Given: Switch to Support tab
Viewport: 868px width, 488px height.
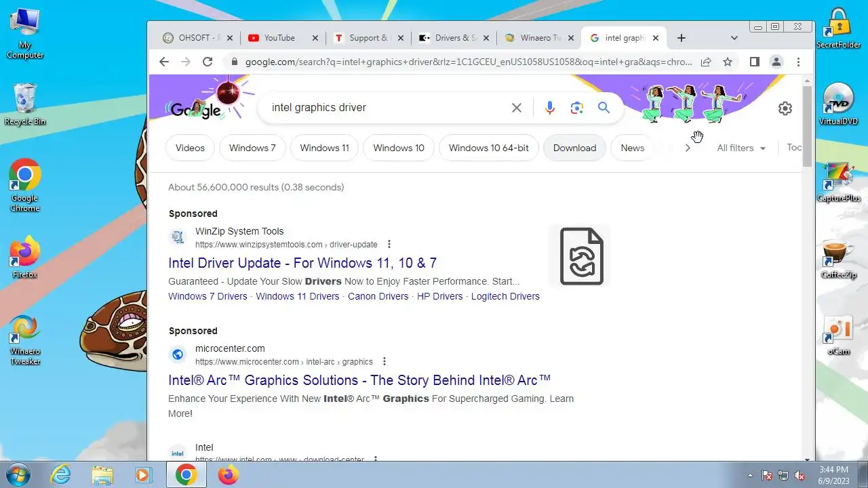Looking at the screenshot, I should 369,38.
